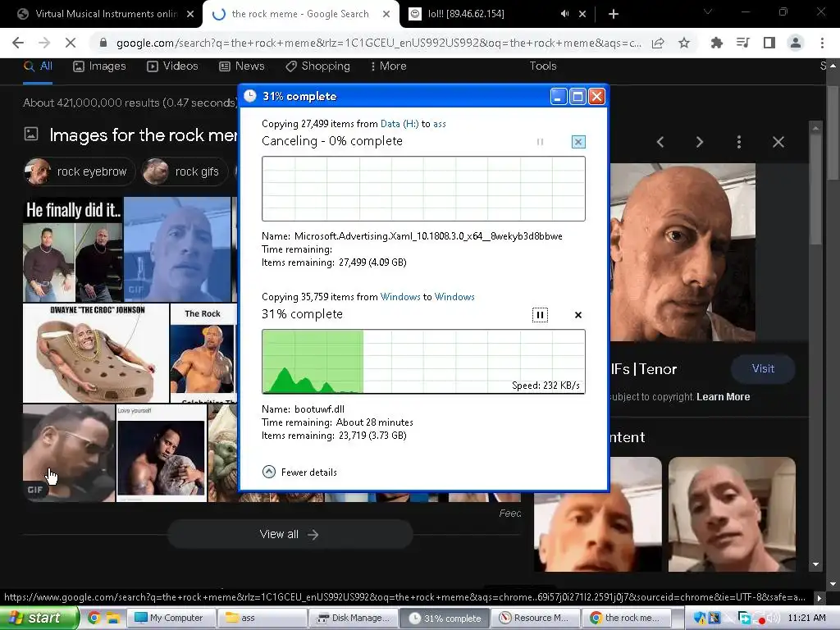Select the Images search tab

[x=99, y=66]
